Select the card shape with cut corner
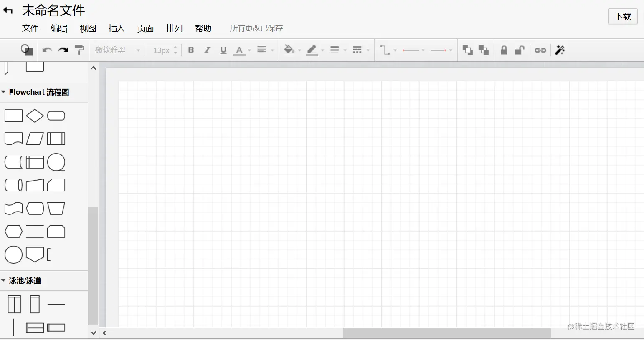644x340 pixels. tap(56, 185)
